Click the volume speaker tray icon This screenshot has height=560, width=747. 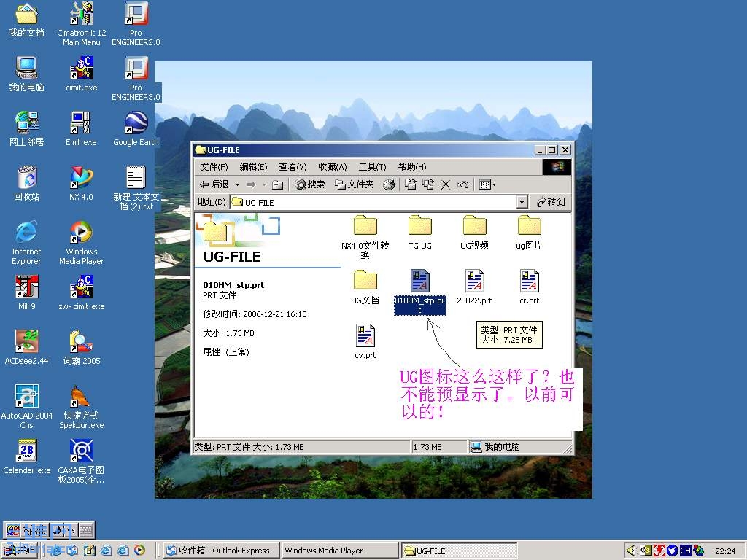[x=632, y=551]
